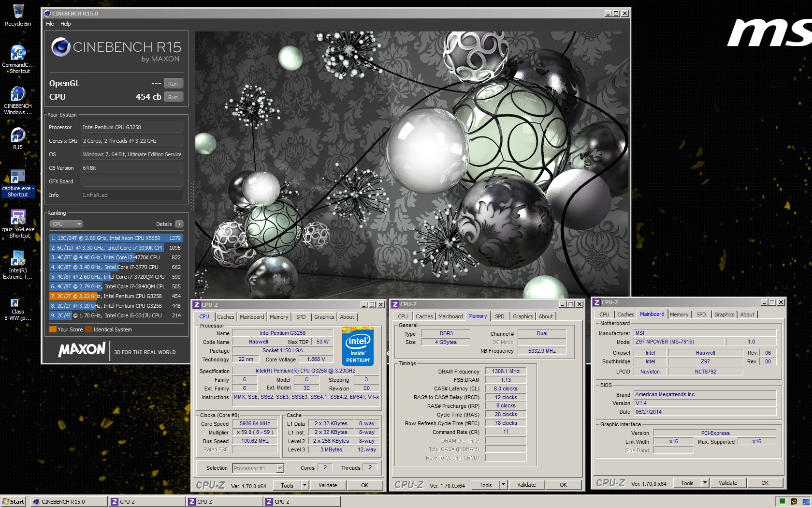Viewport: 812px width, 508px height.
Task: Open the Help menu in Cinebench
Action: pos(66,24)
